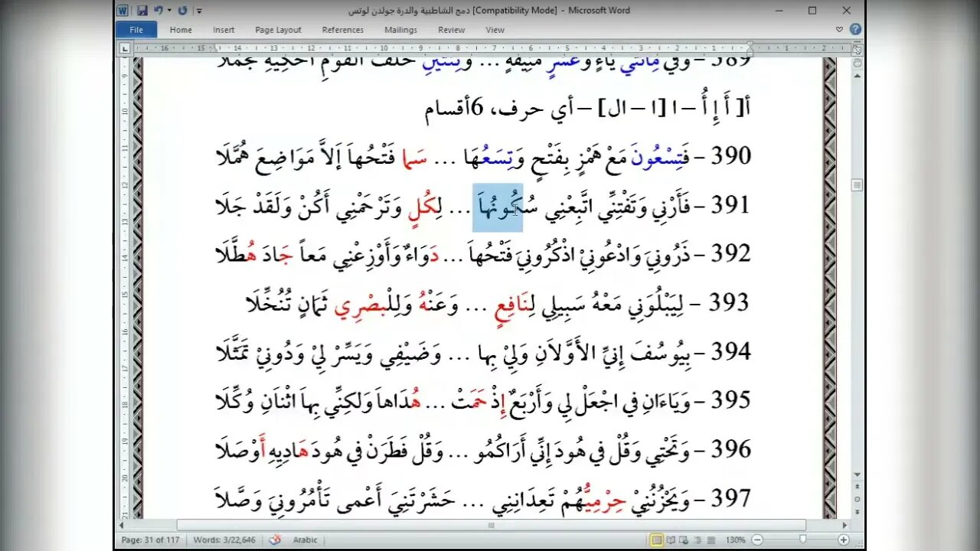980x551 pixels.
Task: Switch to the Insert ribbon tab
Action: [224, 30]
